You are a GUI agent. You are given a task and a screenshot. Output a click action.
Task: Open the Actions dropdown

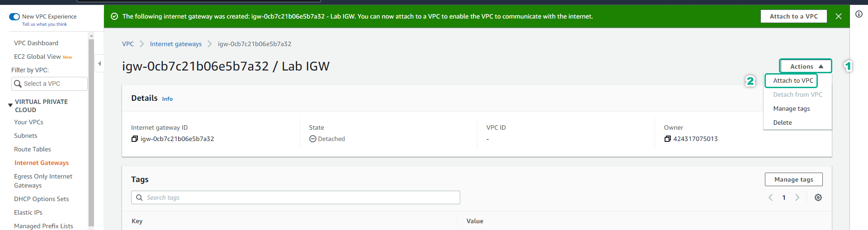[x=806, y=66]
